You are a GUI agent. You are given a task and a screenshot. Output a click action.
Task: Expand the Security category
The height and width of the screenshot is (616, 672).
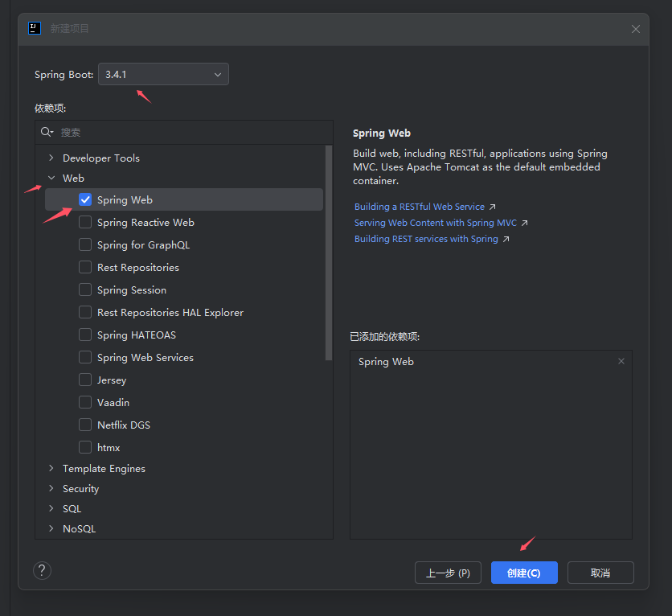[51, 488]
